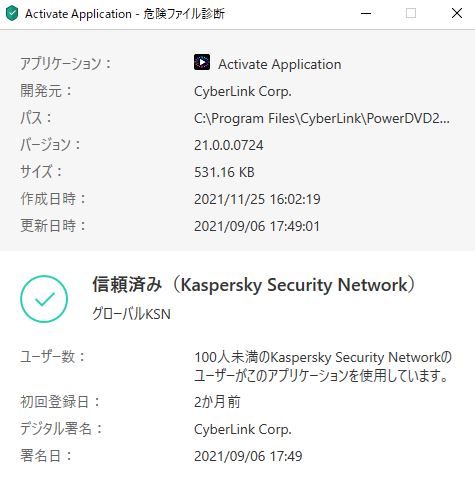Click the グローバルKSN subtitle text

(131, 314)
